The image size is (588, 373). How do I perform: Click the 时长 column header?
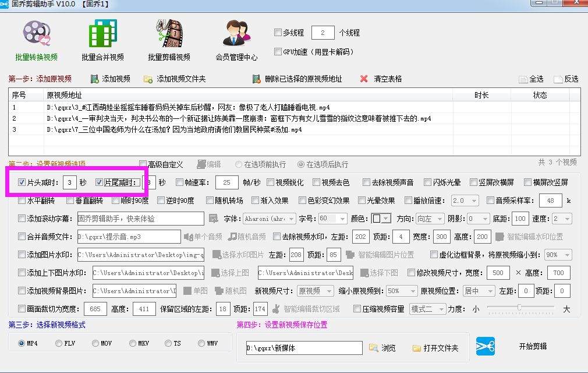click(482, 95)
